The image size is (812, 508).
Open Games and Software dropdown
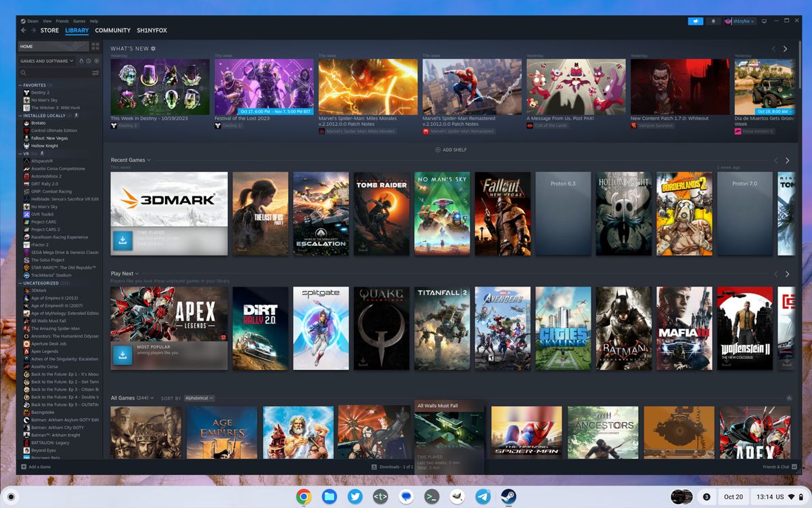47,61
